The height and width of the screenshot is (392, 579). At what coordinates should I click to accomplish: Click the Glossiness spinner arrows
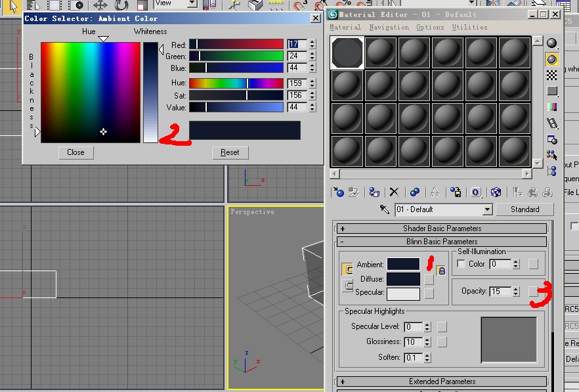(427, 342)
